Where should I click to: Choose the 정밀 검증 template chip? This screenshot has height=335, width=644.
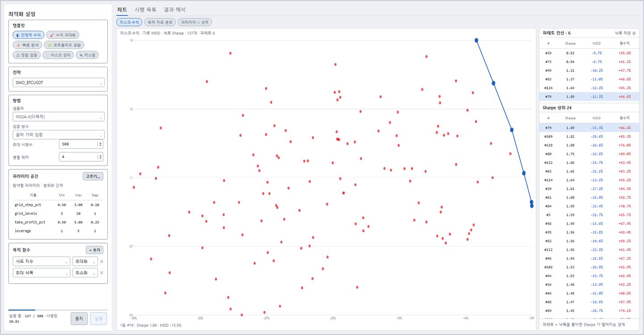[27, 55]
